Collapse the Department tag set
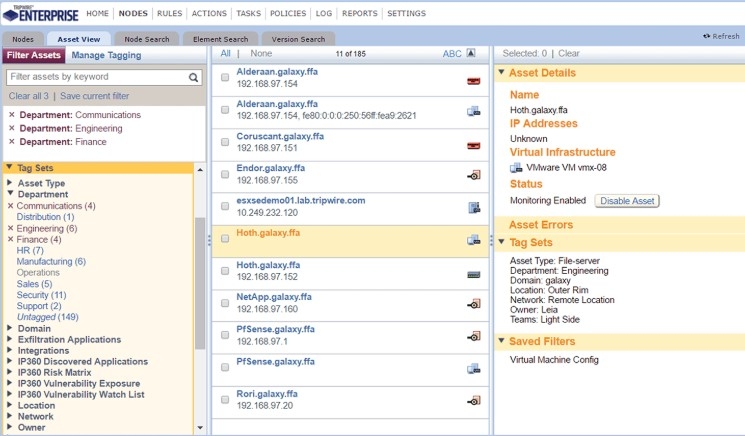 (10, 193)
